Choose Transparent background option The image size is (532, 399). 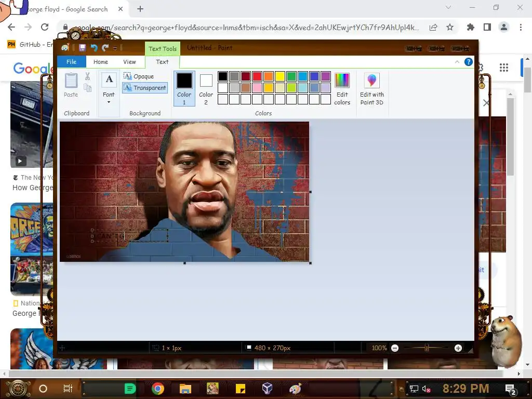tap(145, 88)
